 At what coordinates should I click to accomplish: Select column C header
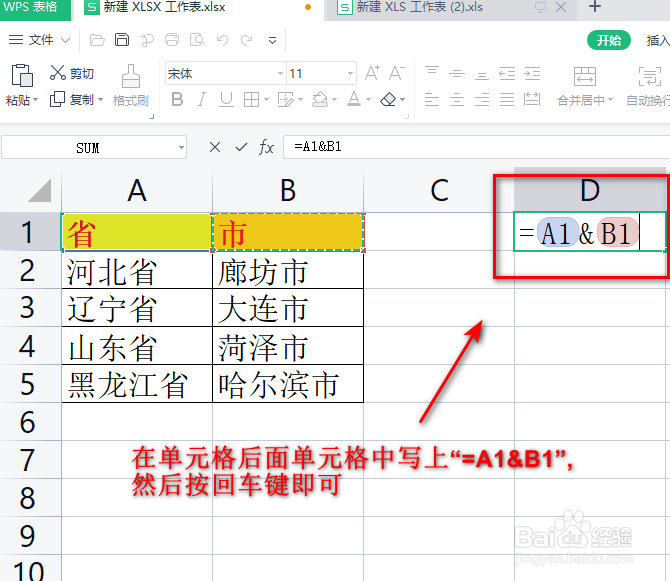pos(439,190)
